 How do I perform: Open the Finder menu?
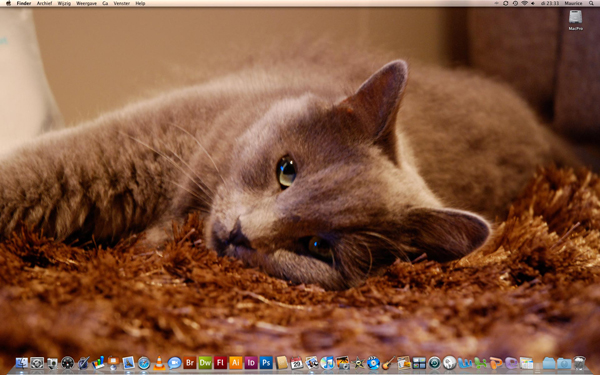(24, 3)
